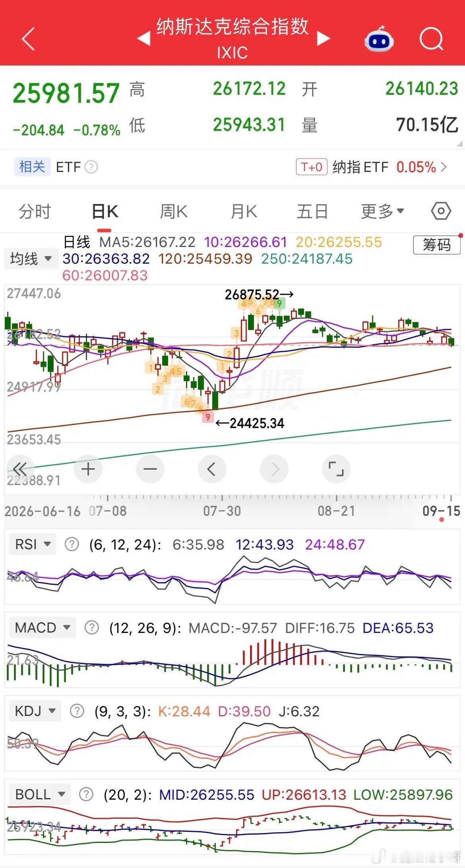Select the 09-15 date marker
Image resolution: width=465 pixels, height=868 pixels.
[441, 511]
